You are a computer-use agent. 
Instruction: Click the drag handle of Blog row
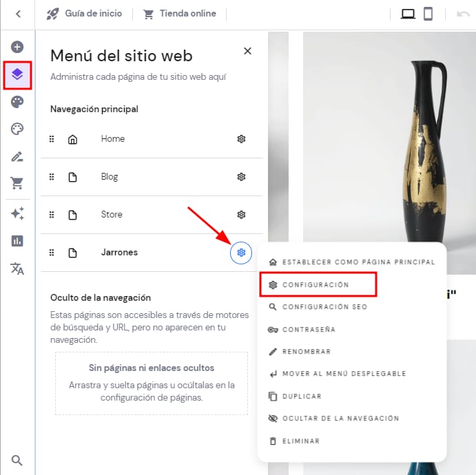[52, 177]
